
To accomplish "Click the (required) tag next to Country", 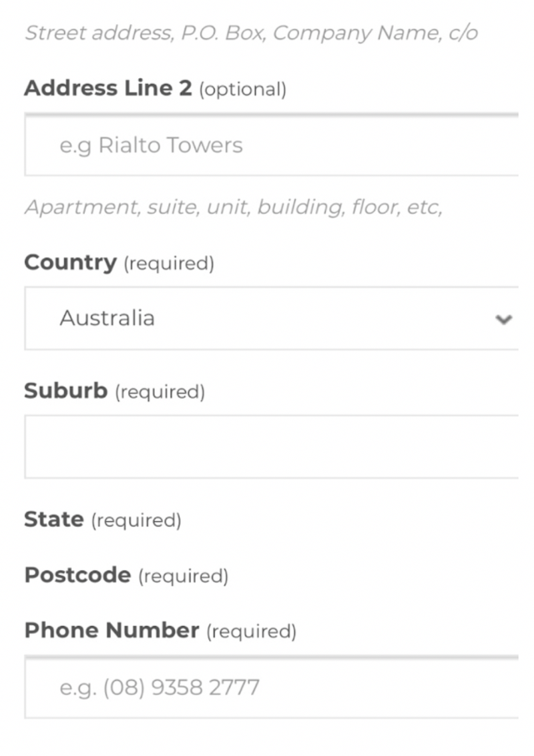I will [169, 264].
